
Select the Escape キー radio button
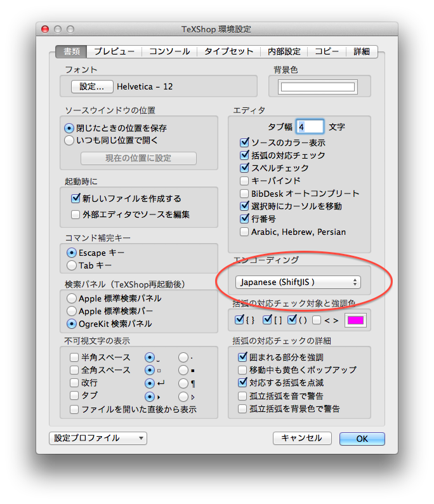tap(72, 253)
